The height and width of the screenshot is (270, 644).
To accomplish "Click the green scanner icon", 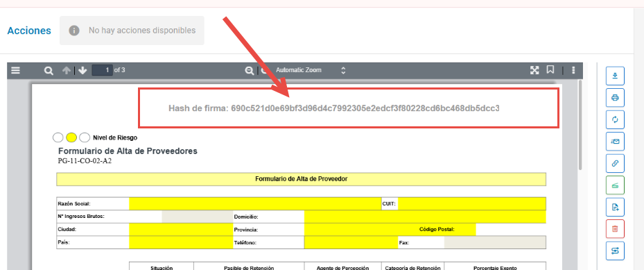I will [x=616, y=185].
